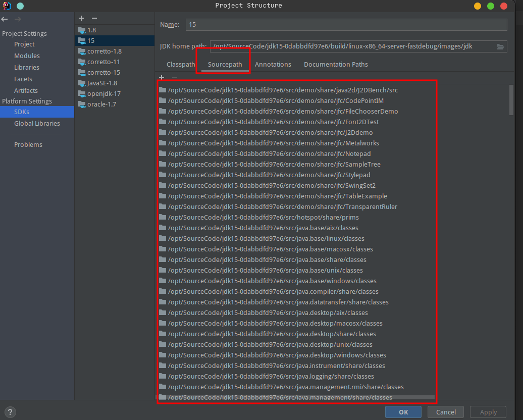Select the corretto-15 SDK folder icon

coord(82,72)
